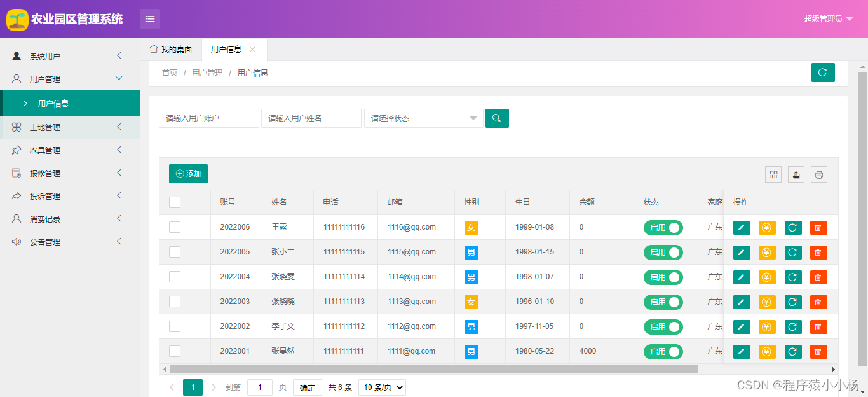The image size is (868, 397).
Task: Toggle 启用 status switch for 李子文
Action: 663,327
